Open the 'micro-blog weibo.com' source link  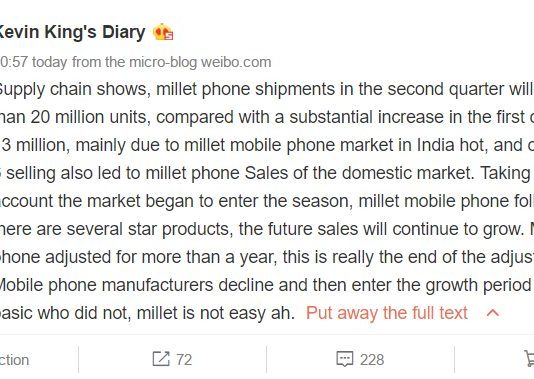200,62
